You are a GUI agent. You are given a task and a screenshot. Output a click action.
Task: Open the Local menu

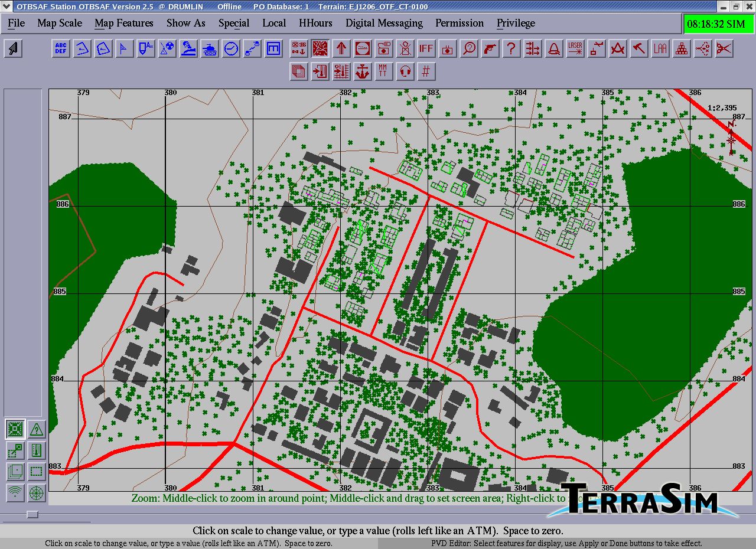pyautogui.click(x=274, y=23)
